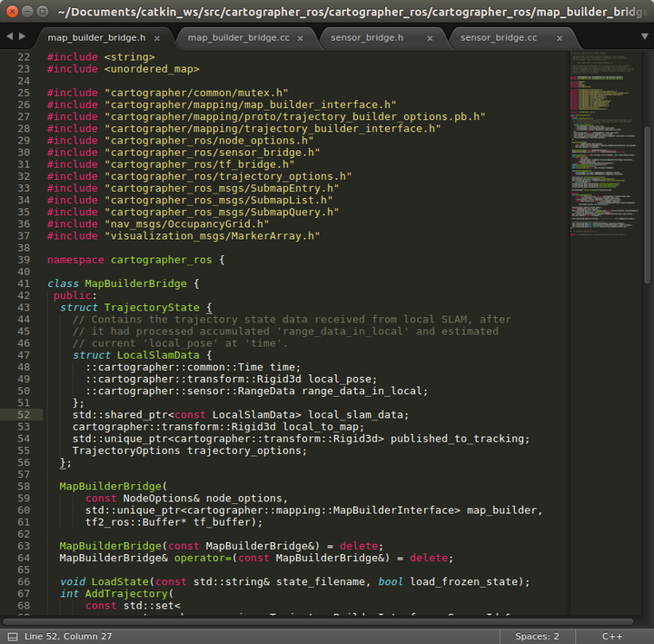Click operator= on line 64

tap(203, 558)
